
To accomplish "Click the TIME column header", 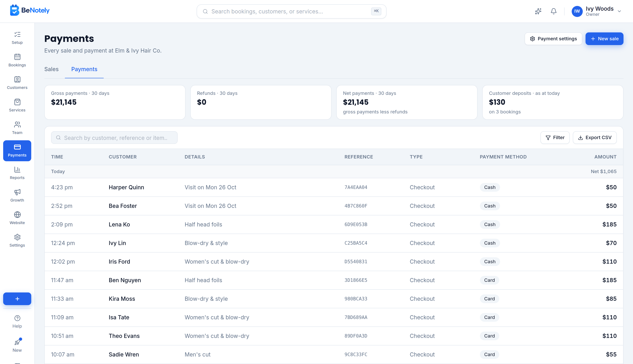I will coord(57,157).
